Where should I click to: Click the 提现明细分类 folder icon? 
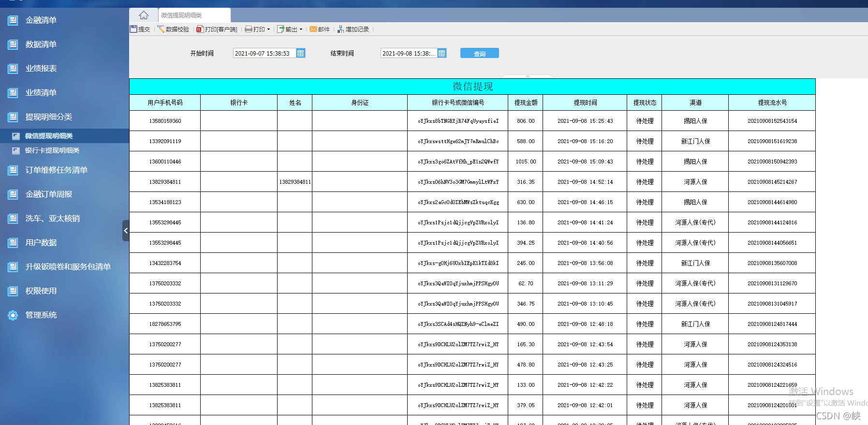(13, 117)
